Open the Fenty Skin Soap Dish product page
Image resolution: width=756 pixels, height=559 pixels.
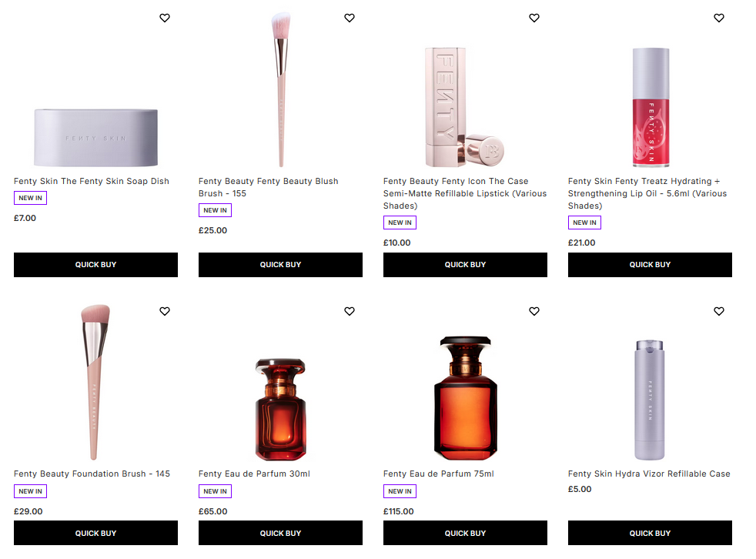(x=90, y=181)
